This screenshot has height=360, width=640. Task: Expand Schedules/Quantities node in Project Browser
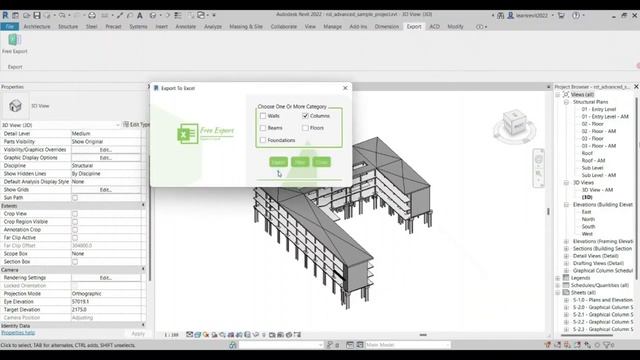[x=558, y=285]
